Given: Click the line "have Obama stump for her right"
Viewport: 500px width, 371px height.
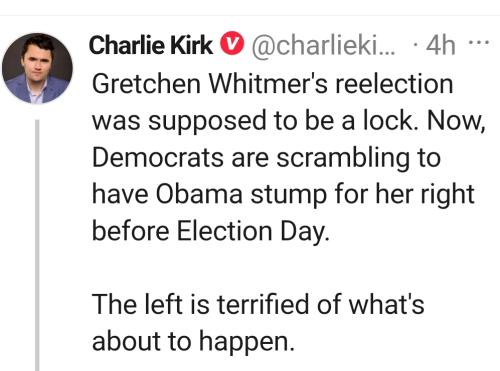Looking at the screenshot, I should [x=283, y=194].
